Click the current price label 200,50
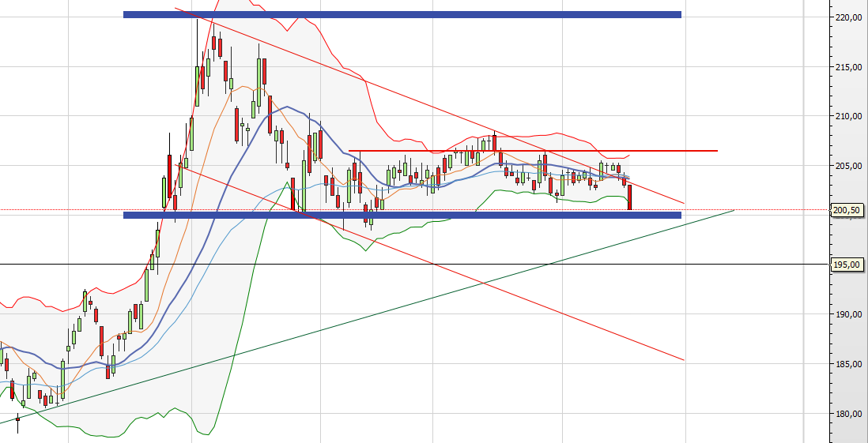This screenshot has width=868, height=443. (x=846, y=210)
